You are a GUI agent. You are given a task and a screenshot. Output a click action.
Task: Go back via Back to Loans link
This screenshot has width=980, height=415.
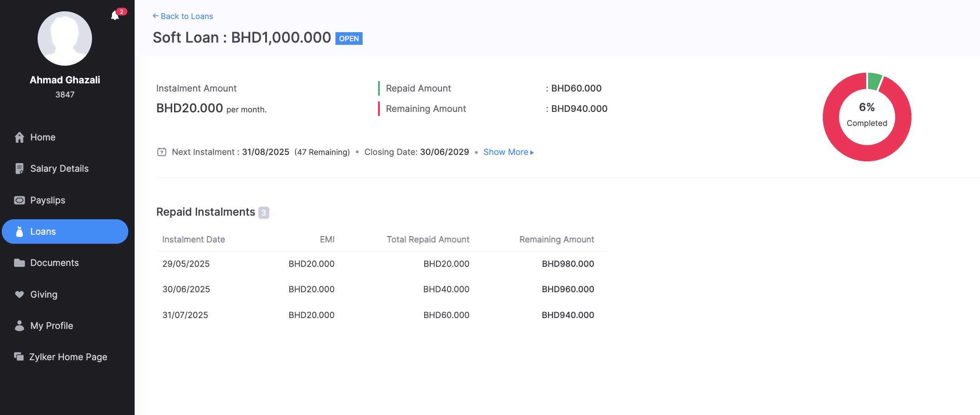[x=183, y=16]
